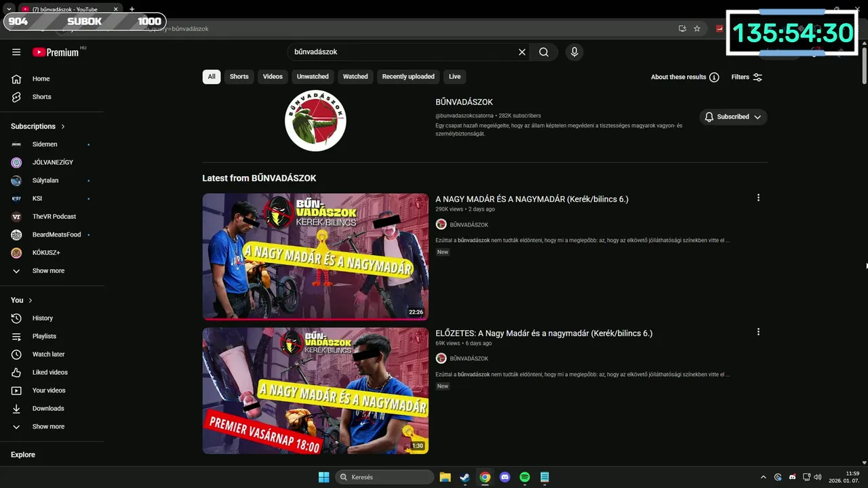Open a new browser tab
Screen dimensions: 868x488
click(x=132, y=9)
